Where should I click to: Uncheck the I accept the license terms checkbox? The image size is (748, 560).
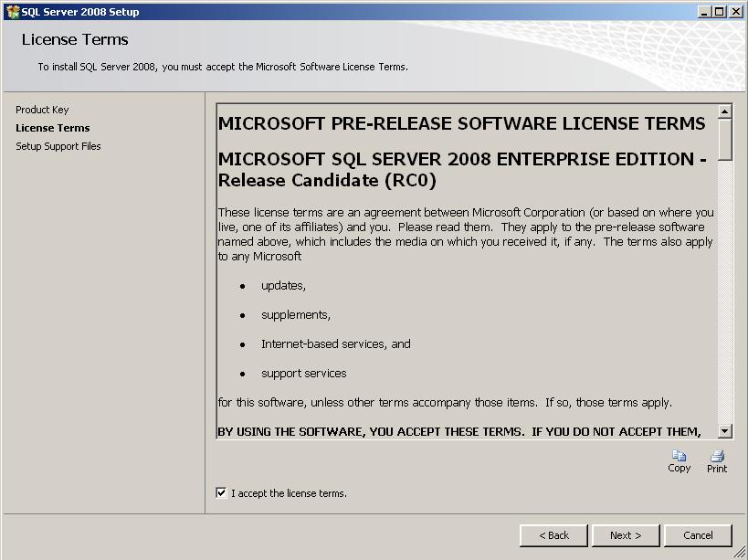[x=221, y=492]
